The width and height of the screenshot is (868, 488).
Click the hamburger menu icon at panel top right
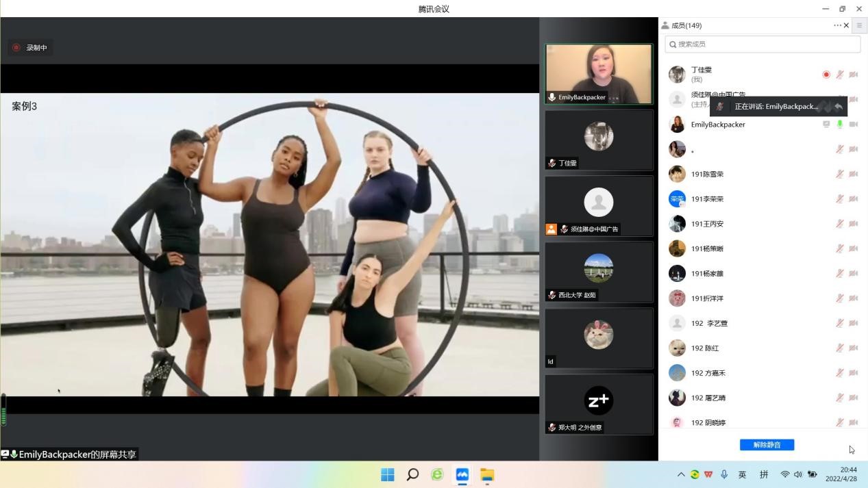click(859, 25)
